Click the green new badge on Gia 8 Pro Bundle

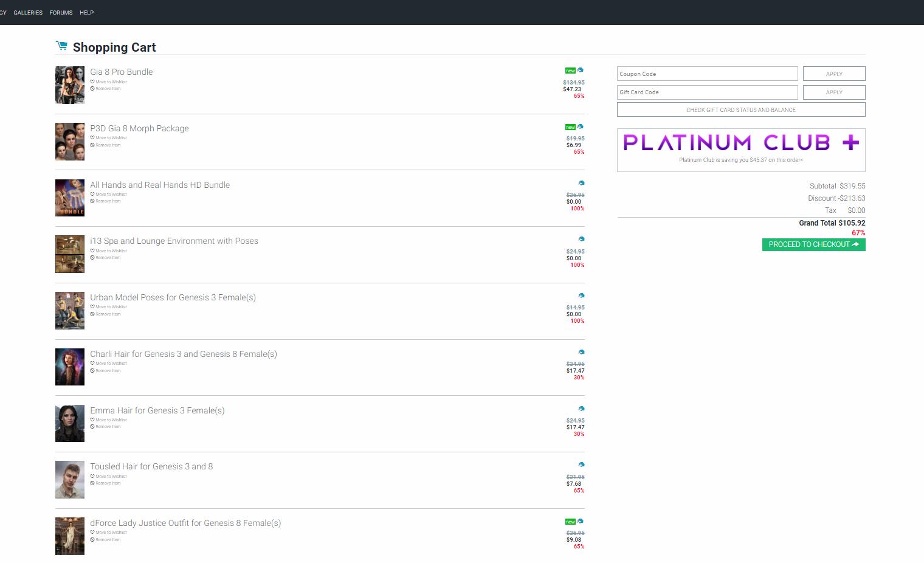point(570,71)
